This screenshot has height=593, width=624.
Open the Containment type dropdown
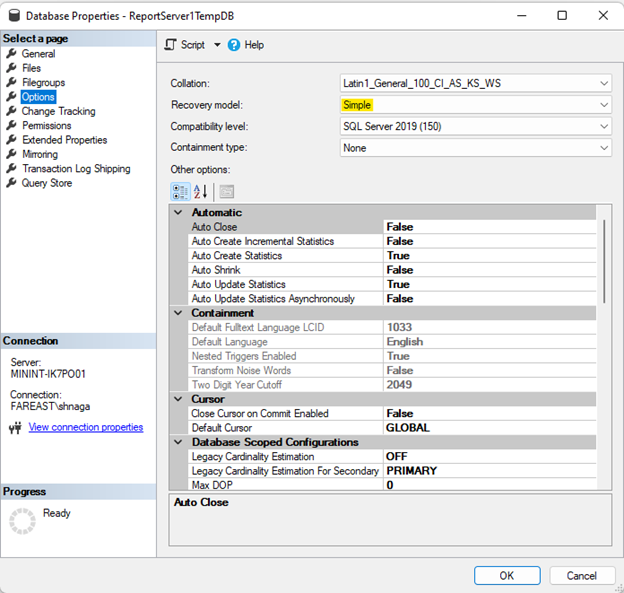point(604,148)
